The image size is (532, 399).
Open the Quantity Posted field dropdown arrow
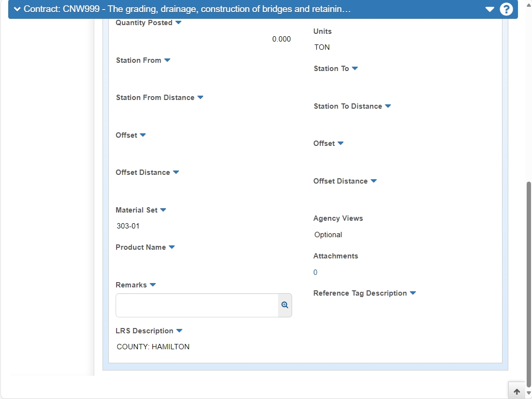point(178,23)
